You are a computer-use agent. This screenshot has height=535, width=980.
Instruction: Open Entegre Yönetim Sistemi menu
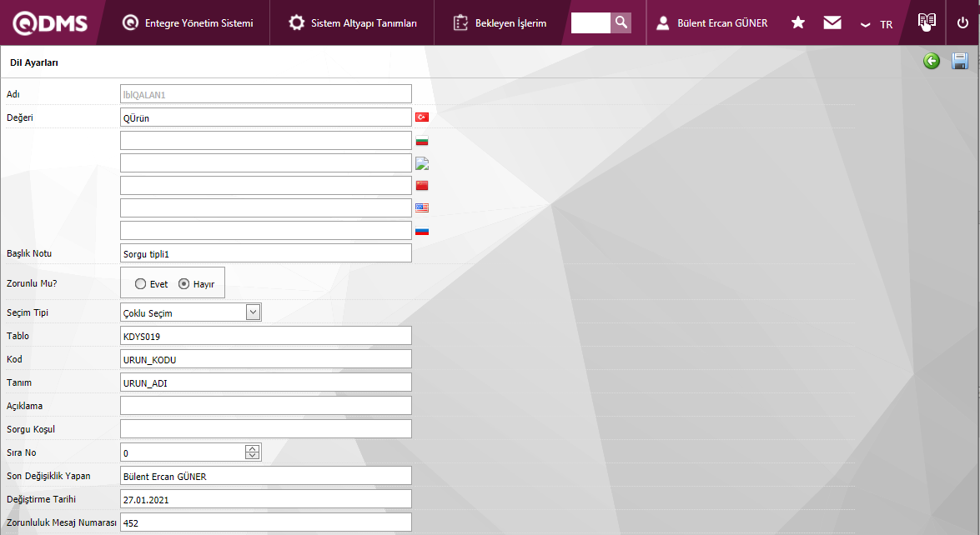pyautogui.click(x=188, y=23)
